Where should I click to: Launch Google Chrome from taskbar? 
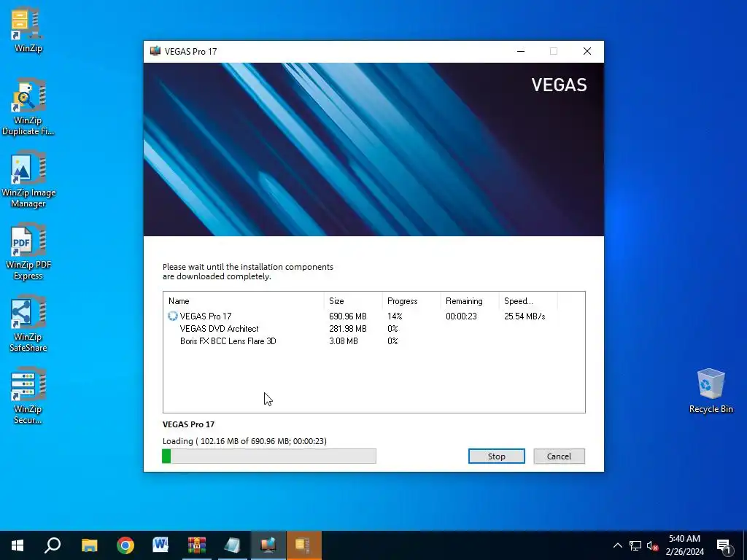coord(125,545)
